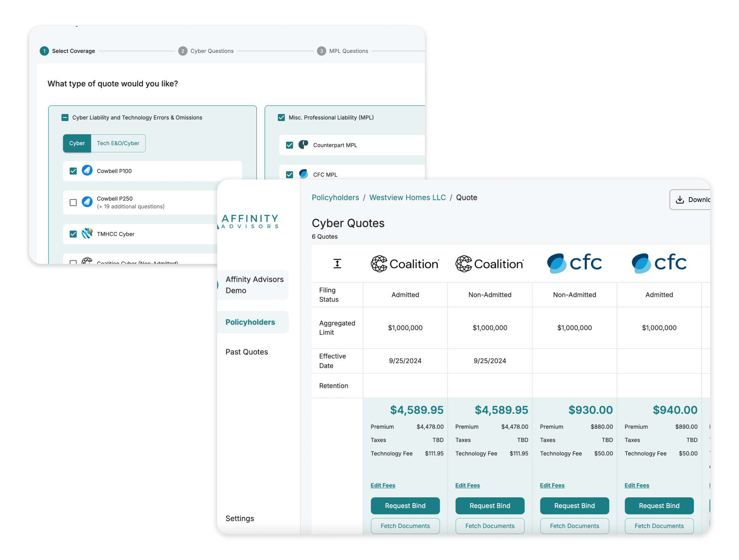Screen dimensions: 739x560
Task: Click Edit Fees under first Coalition quote
Action: click(x=383, y=485)
